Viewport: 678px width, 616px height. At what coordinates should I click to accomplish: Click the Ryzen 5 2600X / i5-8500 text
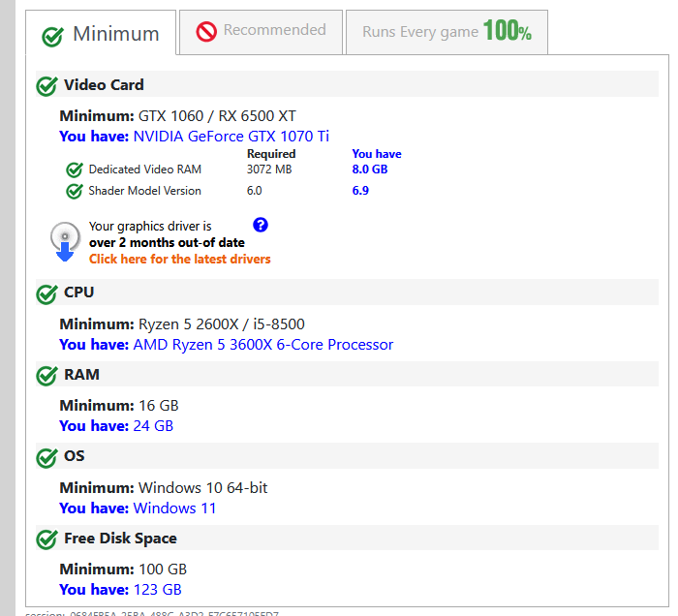tap(222, 324)
